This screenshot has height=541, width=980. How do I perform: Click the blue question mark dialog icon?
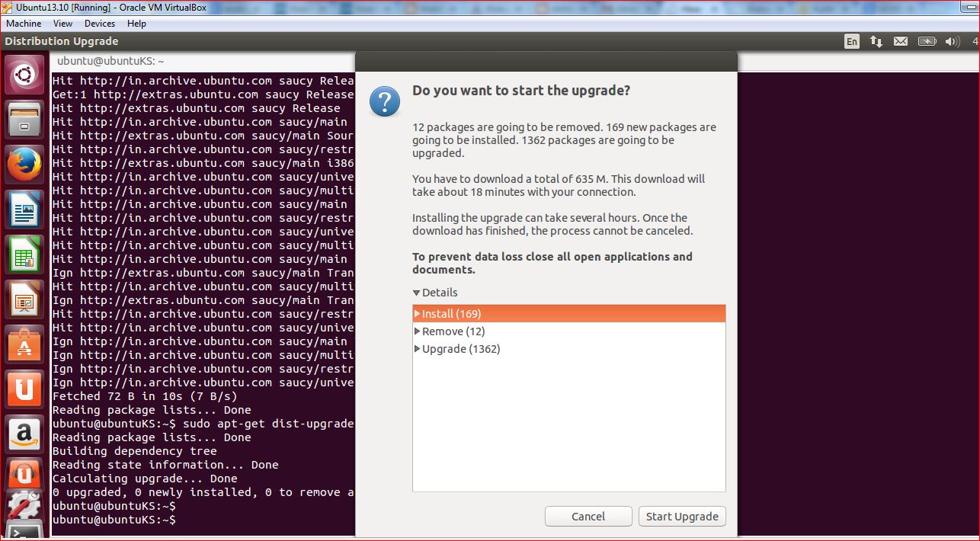point(385,101)
